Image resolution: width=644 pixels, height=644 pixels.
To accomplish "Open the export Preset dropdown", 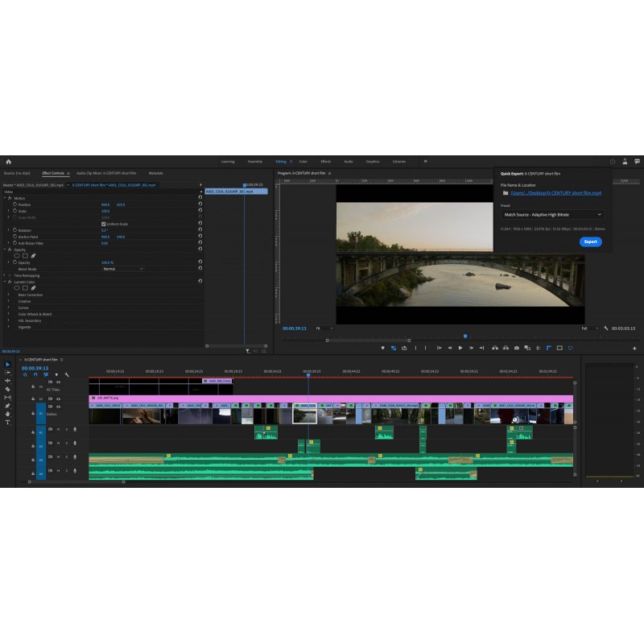I will [x=551, y=215].
